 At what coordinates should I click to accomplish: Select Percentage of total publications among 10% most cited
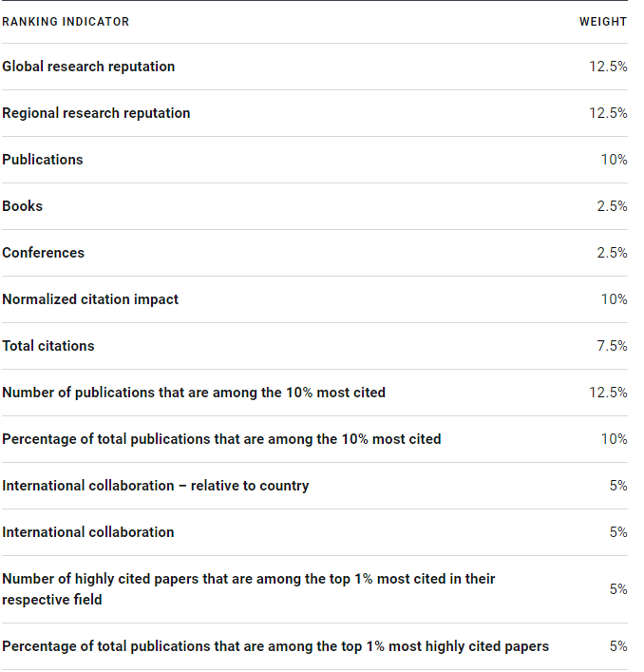coord(222,439)
